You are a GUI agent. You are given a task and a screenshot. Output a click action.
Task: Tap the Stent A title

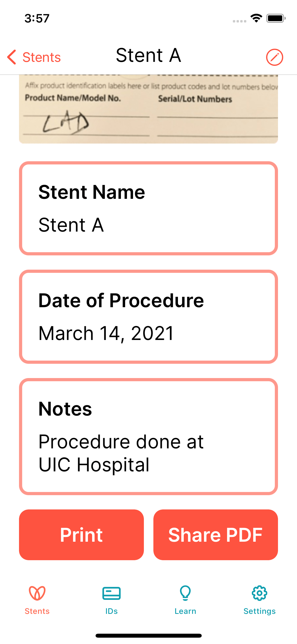pyautogui.click(x=148, y=56)
